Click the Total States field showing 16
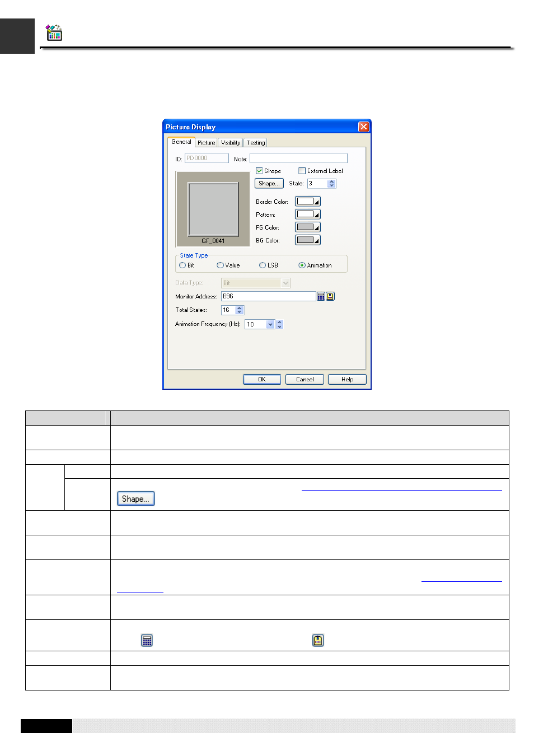This screenshot has width=534, height=756. coord(228,310)
